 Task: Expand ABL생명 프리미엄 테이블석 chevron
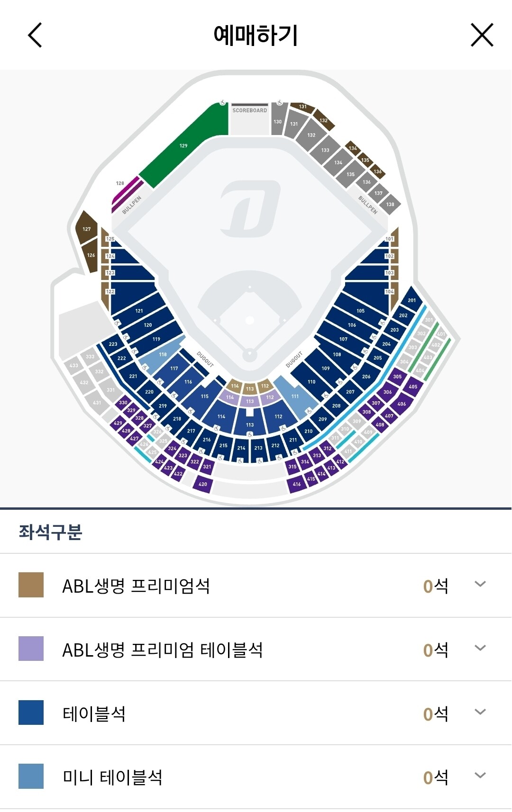click(x=480, y=648)
